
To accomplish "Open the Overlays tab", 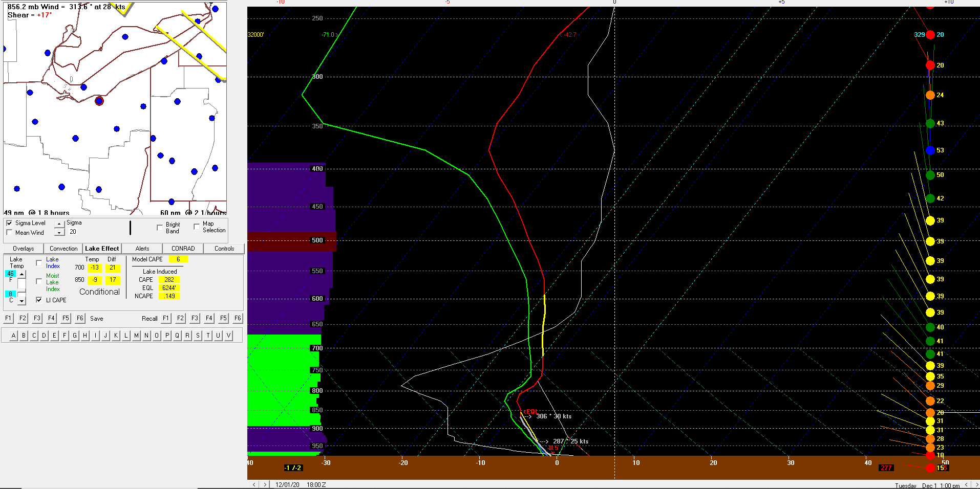I will (24, 249).
